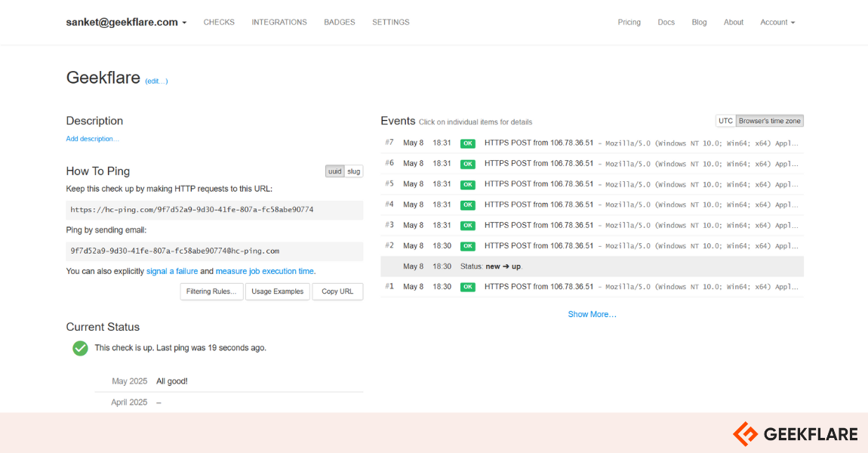Image resolution: width=868 pixels, height=453 pixels.
Task: Go to the CHECKS tab
Action: tap(219, 22)
